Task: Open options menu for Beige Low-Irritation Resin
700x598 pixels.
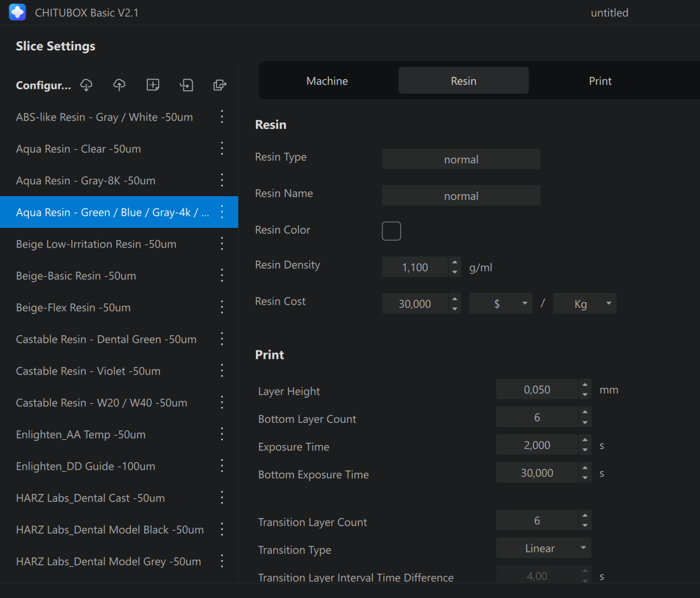Action: [222, 244]
